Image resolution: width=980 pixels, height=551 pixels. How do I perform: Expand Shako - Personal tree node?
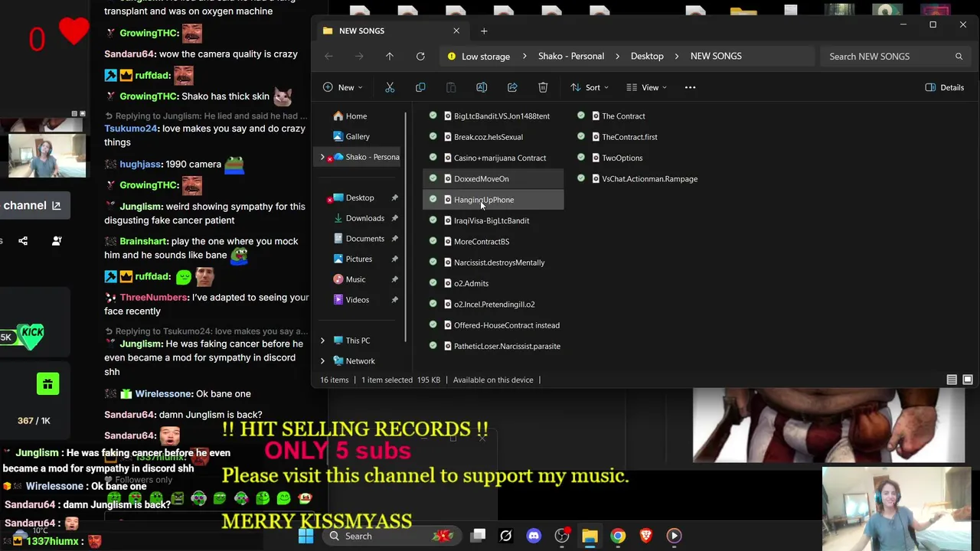[x=322, y=157]
